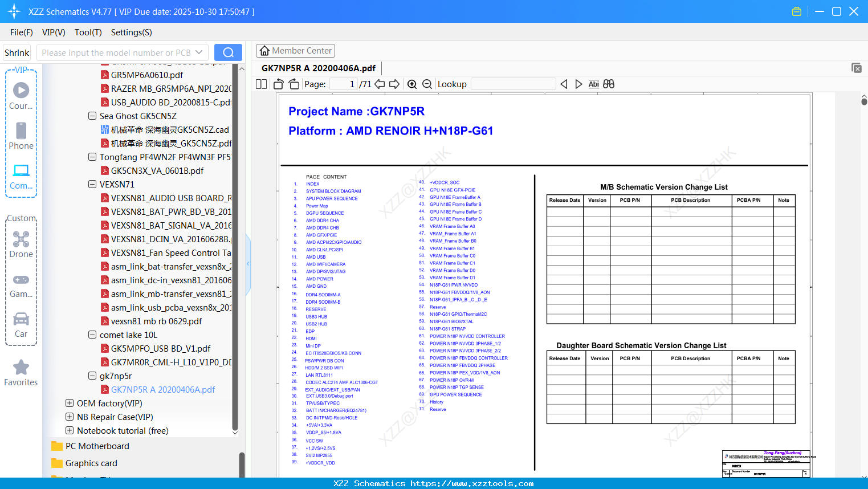Collapse the Tongfang PF4WN2F node

[x=92, y=157]
